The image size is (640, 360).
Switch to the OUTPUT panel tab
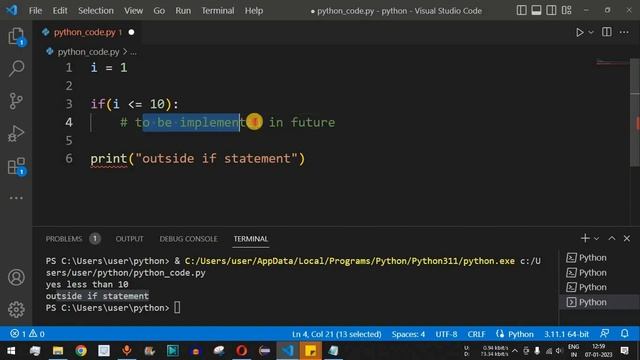tap(129, 239)
